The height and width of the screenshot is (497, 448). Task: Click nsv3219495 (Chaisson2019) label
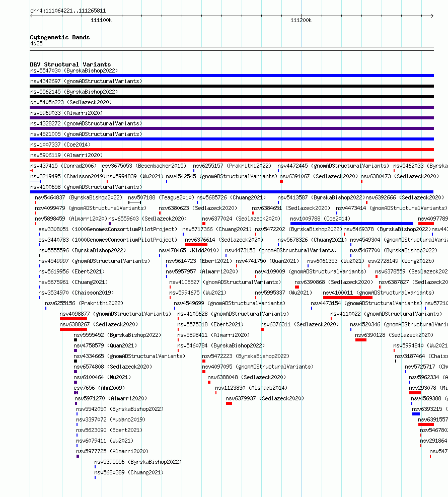point(68,176)
